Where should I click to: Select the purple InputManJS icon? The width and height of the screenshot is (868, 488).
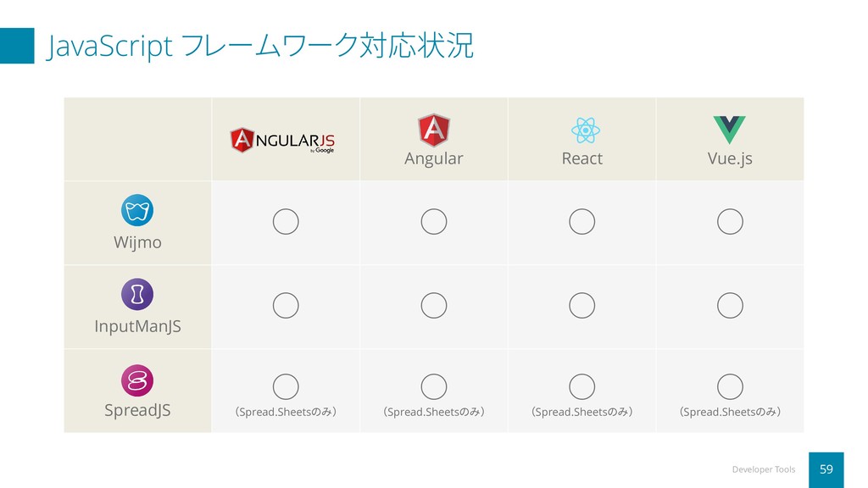[137, 294]
